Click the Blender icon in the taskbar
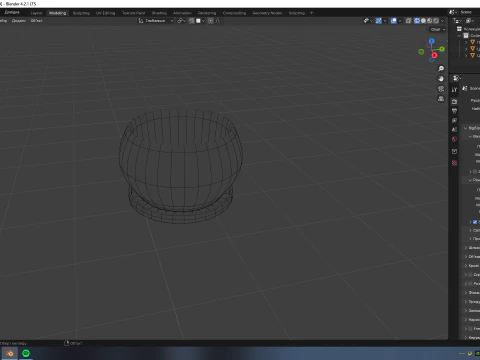The height and width of the screenshot is (360, 480). (10, 353)
